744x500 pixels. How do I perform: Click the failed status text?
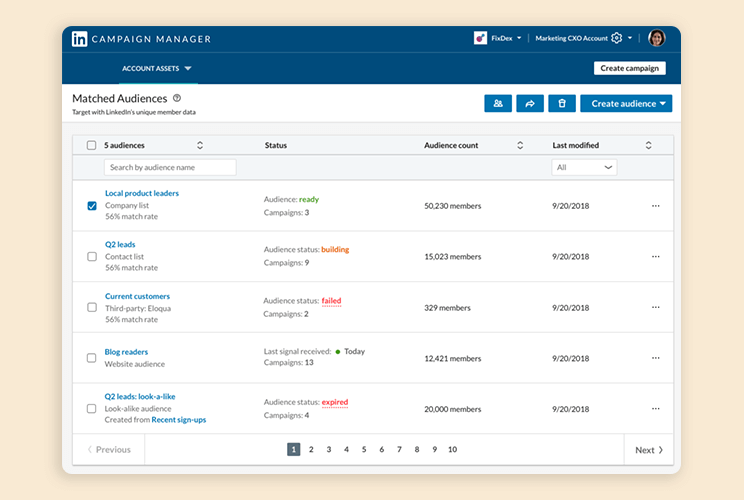point(332,301)
